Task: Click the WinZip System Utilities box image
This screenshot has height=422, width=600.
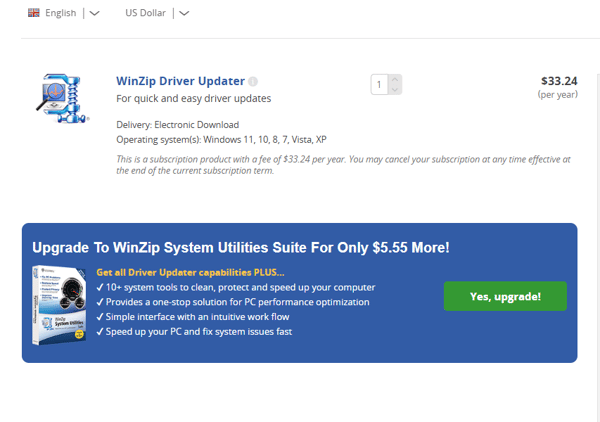Action: (59, 305)
